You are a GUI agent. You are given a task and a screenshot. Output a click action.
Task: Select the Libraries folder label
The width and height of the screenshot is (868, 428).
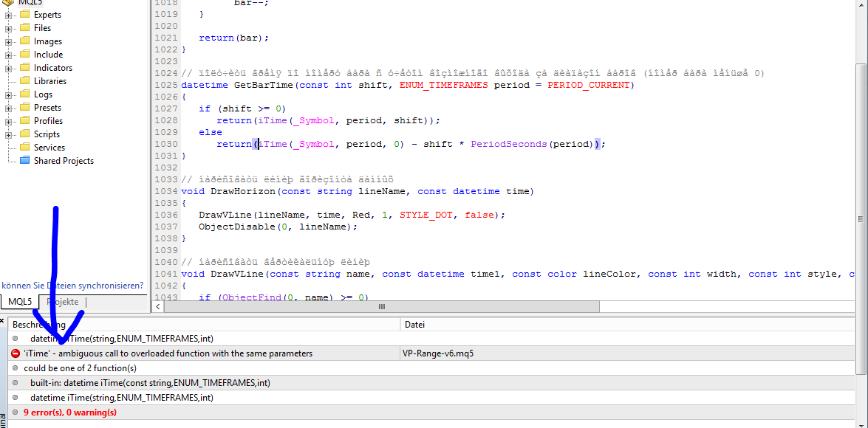click(49, 81)
